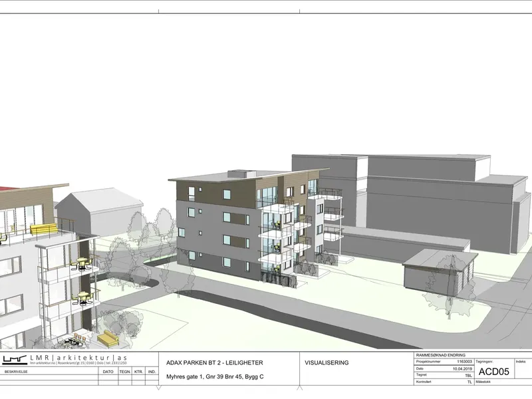Click the 'Kontrollert' label
This screenshot has height=399, width=532.
coord(424,382)
